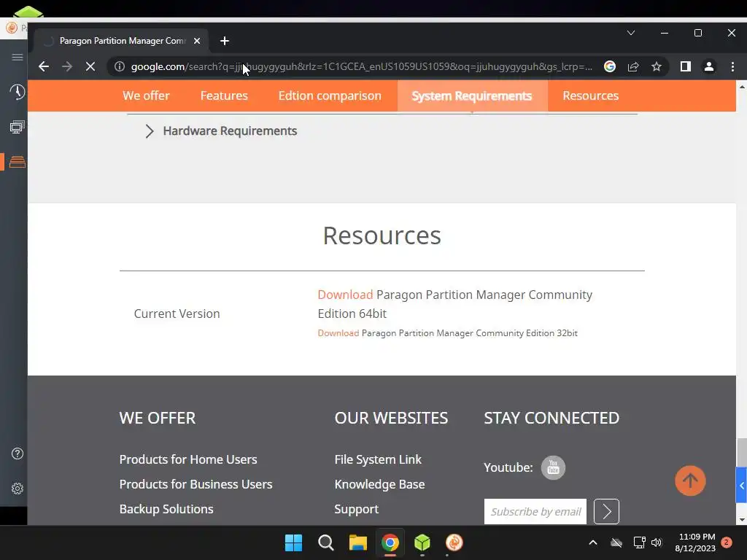Open the volume control tray icon
This screenshot has height=560, width=747.
657,542
